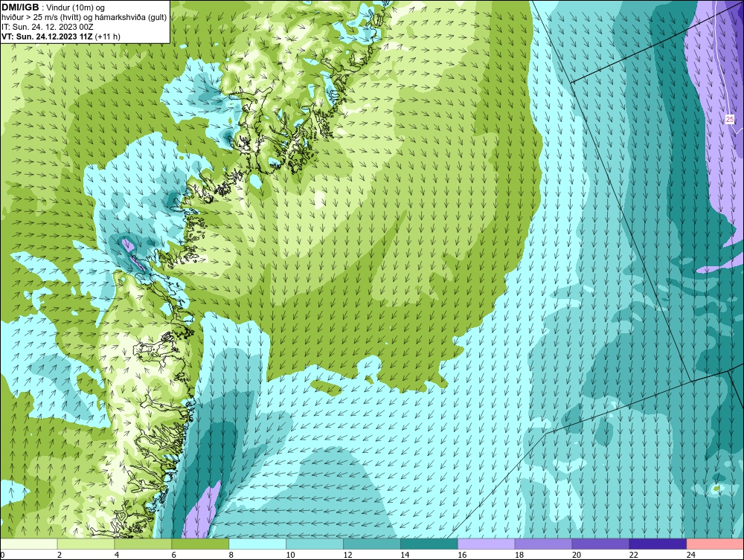Click the 22–24 m/s dark indigo legend swatch

pyautogui.click(x=658, y=544)
